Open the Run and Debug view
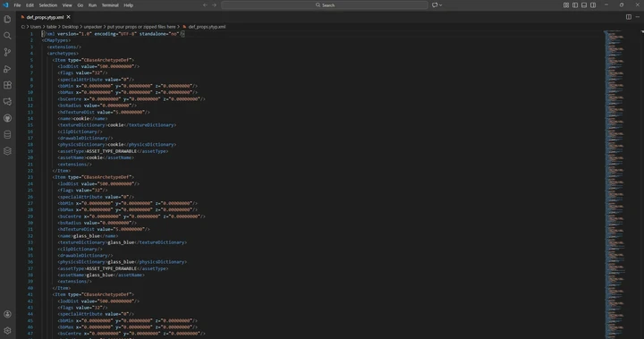Screen dimensions: 644x339 (x=7, y=69)
